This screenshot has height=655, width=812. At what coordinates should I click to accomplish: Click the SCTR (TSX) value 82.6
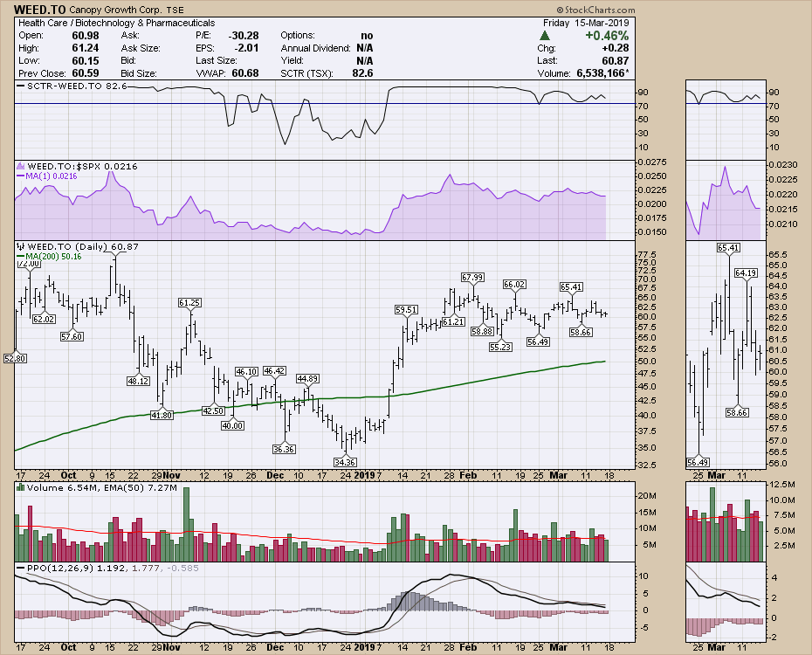[x=362, y=73]
